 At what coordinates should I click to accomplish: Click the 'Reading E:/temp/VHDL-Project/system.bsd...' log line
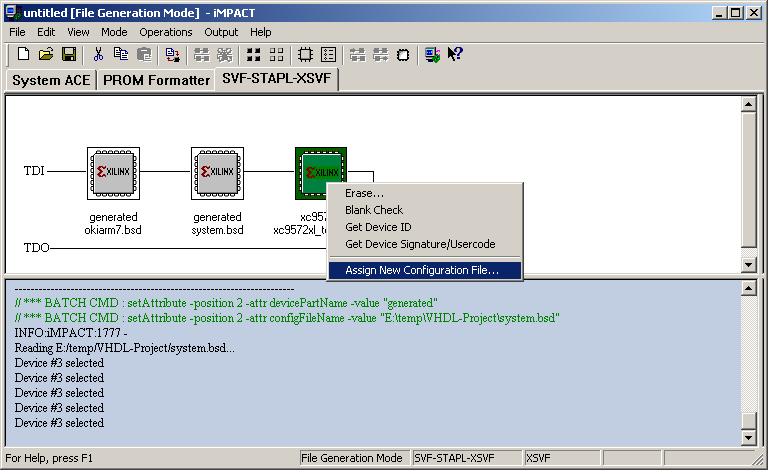pyautogui.click(x=124, y=348)
